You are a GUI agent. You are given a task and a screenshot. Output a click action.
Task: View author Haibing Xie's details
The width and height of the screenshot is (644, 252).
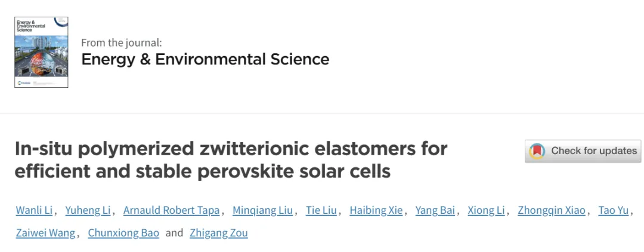376,210
